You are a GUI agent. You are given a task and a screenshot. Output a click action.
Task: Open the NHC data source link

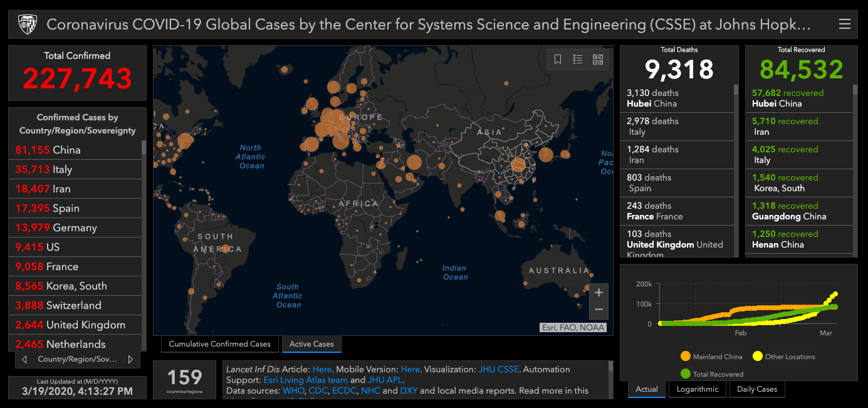370,390
